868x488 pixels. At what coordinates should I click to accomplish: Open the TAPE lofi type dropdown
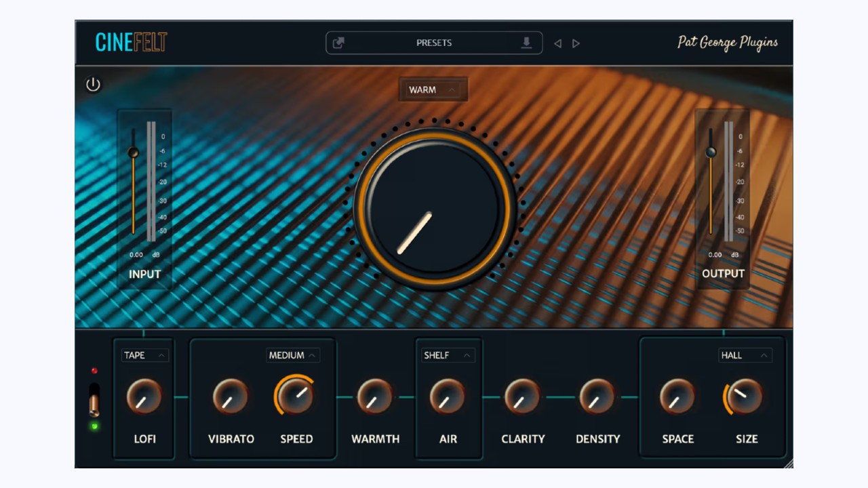tap(145, 355)
